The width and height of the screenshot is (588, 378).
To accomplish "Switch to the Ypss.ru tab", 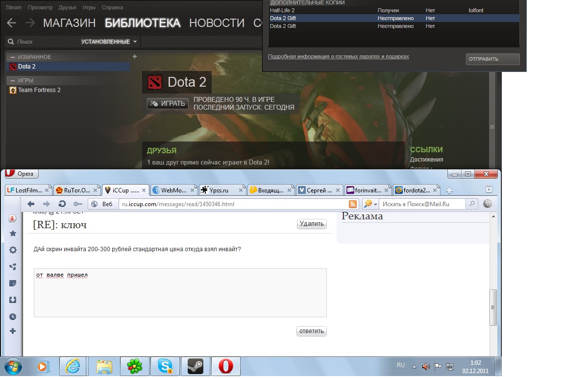I will [x=222, y=190].
